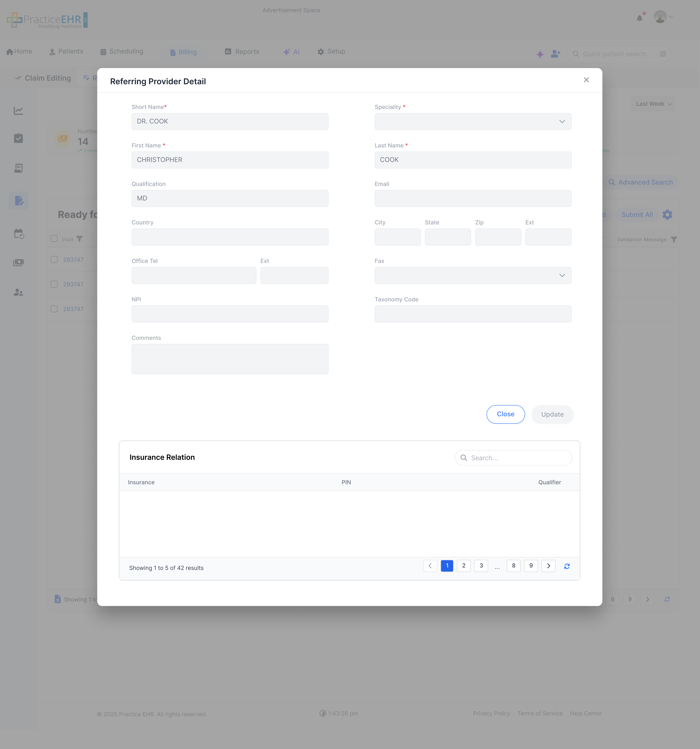Click the clipboard check sidebar icon
The width and height of the screenshot is (700, 749).
pos(18,138)
